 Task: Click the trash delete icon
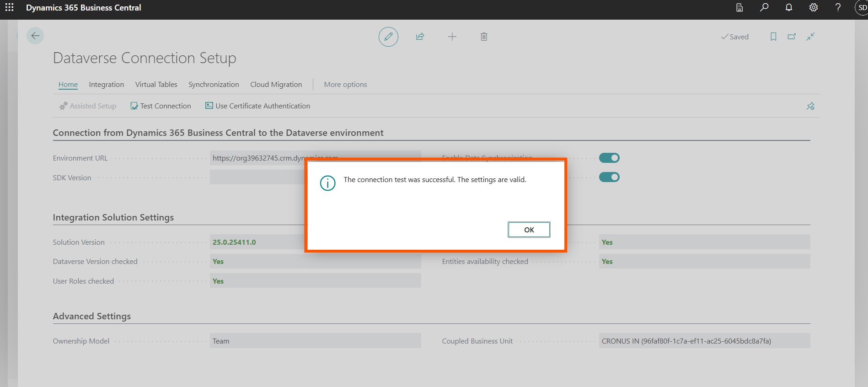484,37
